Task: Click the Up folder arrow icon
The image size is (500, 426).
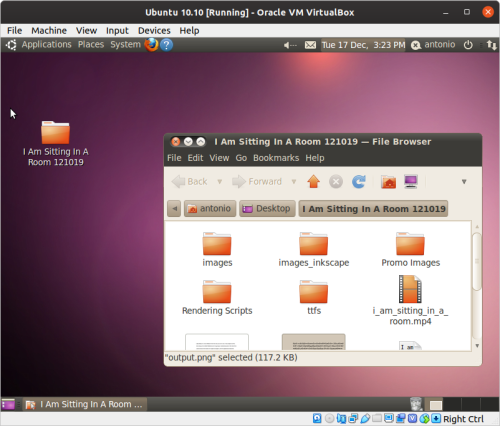Action: (313, 182)
